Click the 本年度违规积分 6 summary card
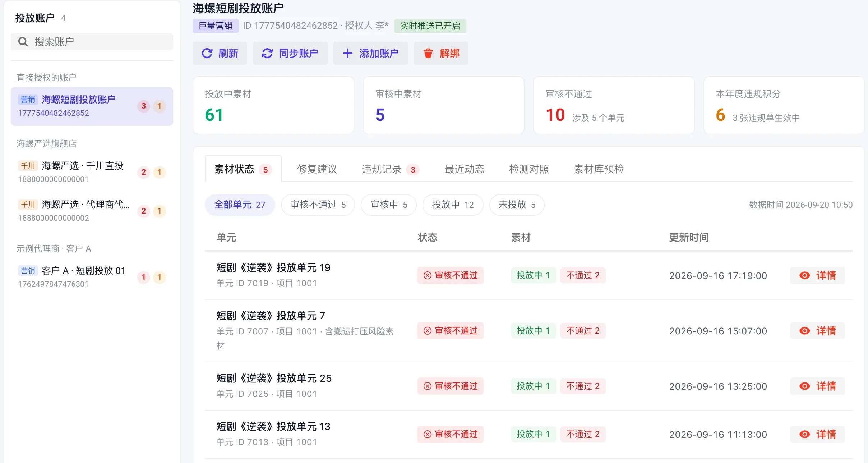 tap(784, 105)
